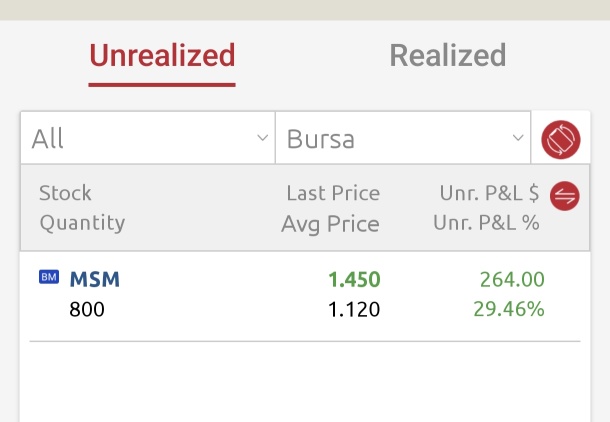This screenshot has width=610, height=422.
Task: Click the Stock column header
Action: point(65,193)
